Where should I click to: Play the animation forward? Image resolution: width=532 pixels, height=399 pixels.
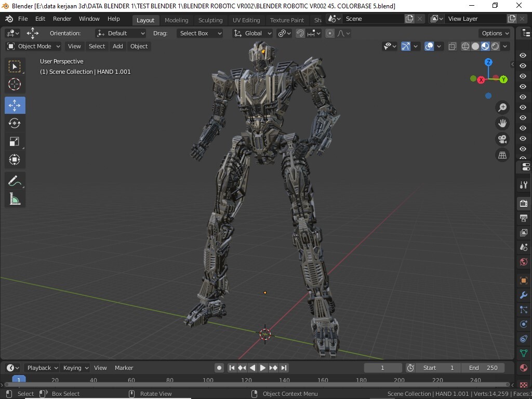pyautogui.click(x=263, y=367)
